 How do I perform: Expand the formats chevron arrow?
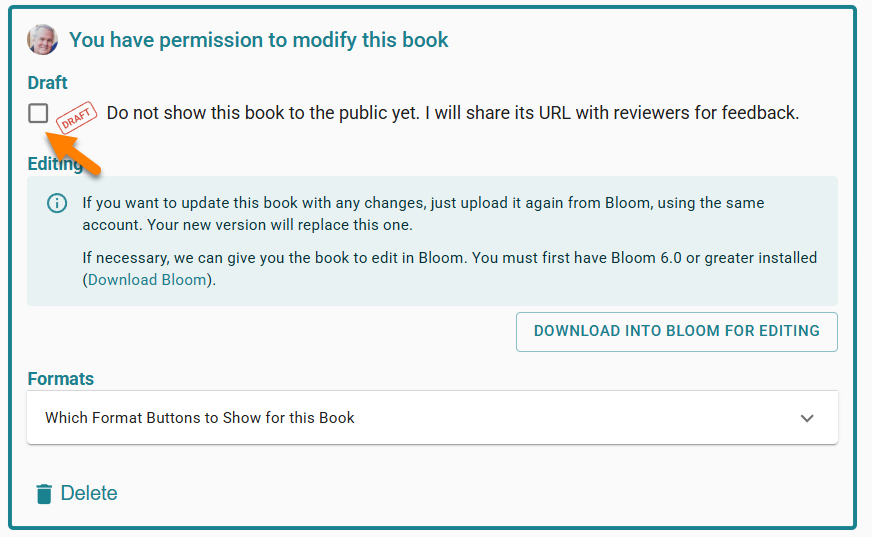coord(807,418)
